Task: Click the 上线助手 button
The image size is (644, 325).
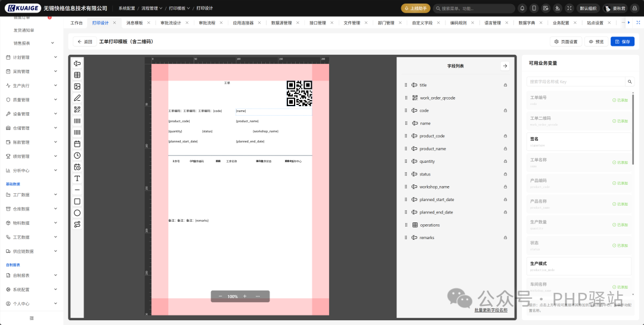Action: tap(415, 8)
